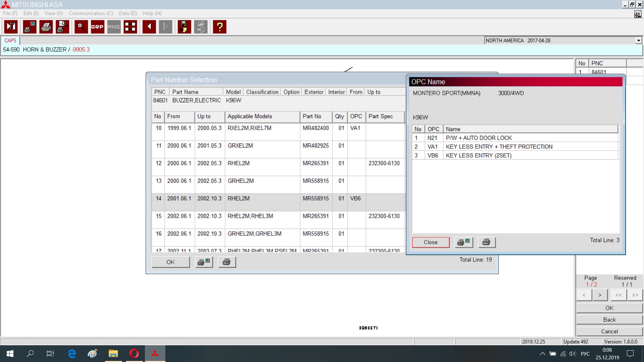Click the save to memo floppy icon
The image size is (644, 362).
tap(184, 27)
